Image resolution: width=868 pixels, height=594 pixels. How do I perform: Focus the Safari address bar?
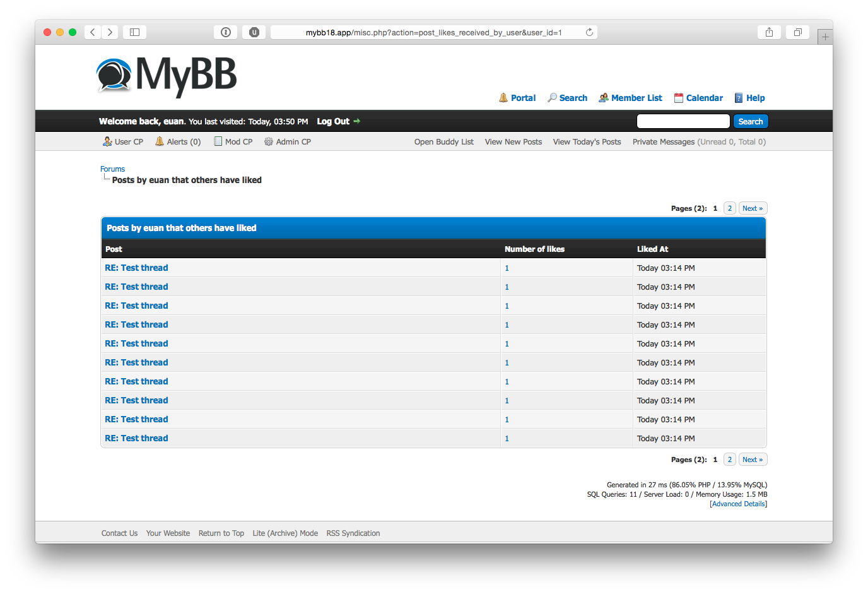coord(434,32)
